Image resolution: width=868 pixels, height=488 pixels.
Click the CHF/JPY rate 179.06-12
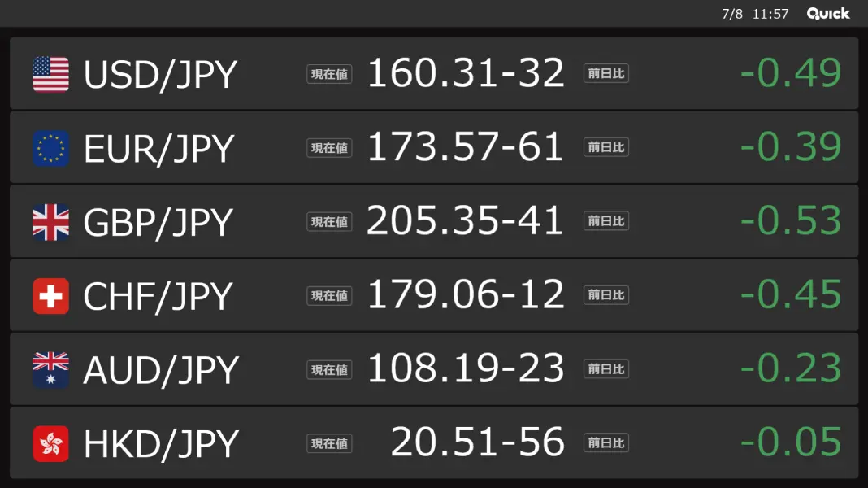[x=466, y=294]
